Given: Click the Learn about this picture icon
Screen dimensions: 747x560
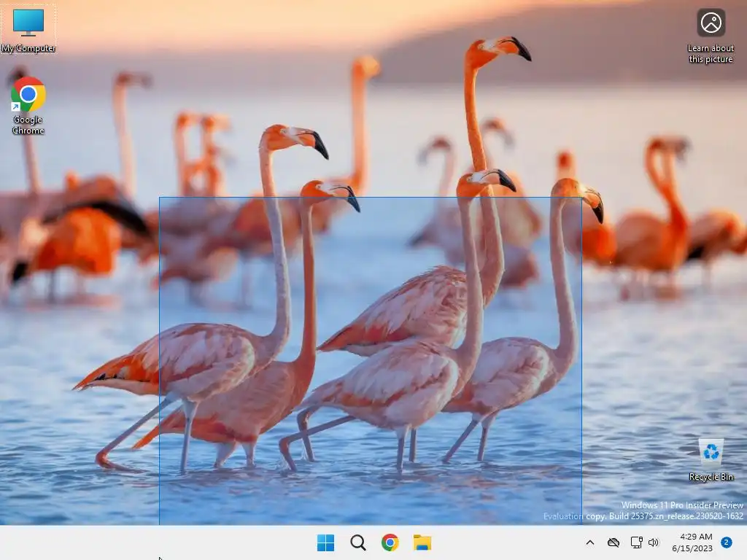Looking at the screenshot, I should [x=711, y=36].
